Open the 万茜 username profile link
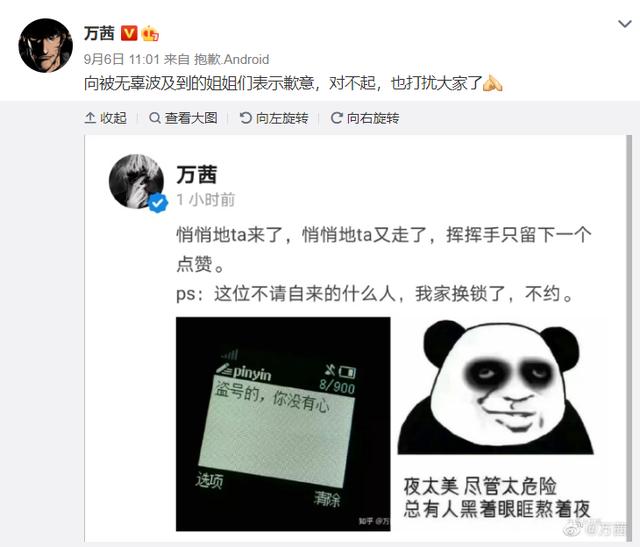This screenshot has height=547, width=640. [99, 33]
